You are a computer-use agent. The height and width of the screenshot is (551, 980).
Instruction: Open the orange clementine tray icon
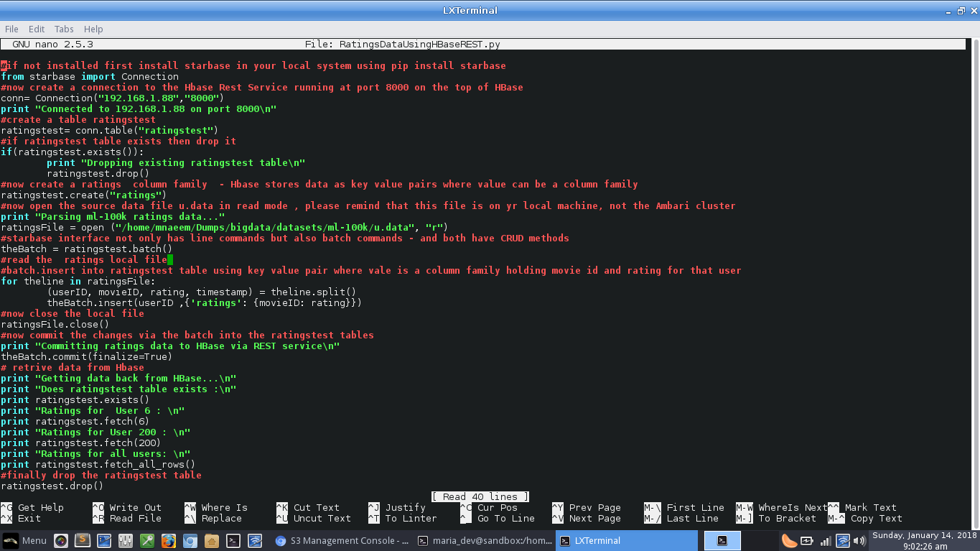point(789,540)
